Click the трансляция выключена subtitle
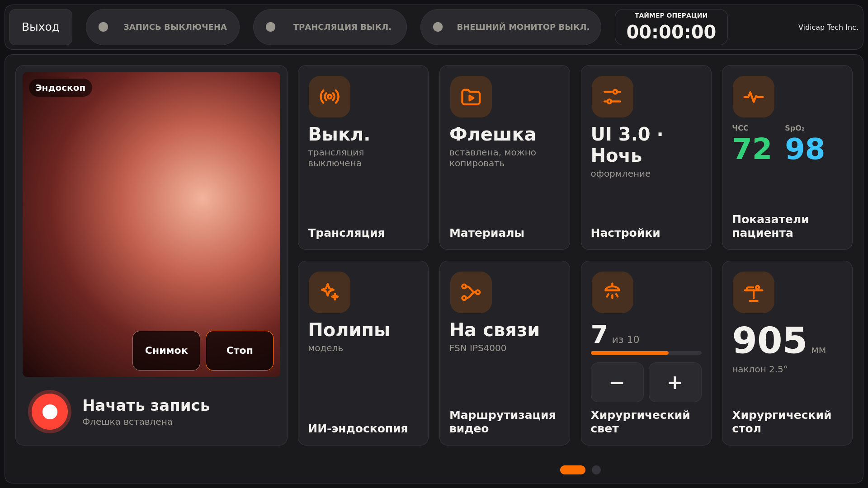Viewport: 868px width, 488px height. point(336,158)
